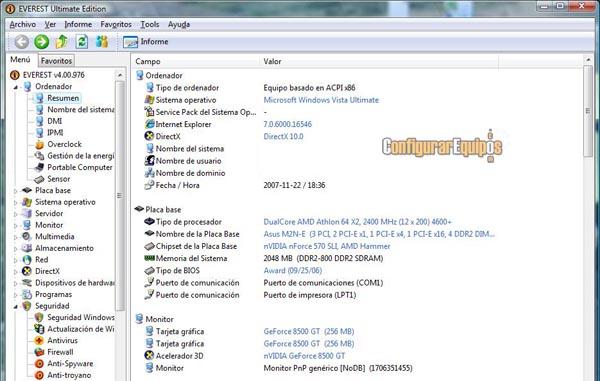Select the Resumen tree icon

coord(39,98)
